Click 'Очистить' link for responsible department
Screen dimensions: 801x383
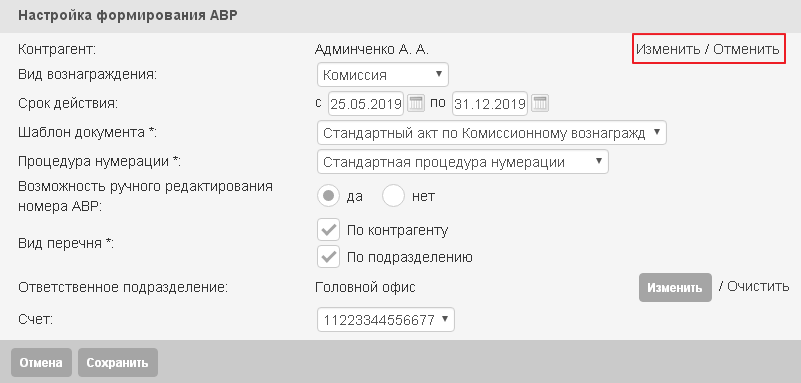pos(758,286)
